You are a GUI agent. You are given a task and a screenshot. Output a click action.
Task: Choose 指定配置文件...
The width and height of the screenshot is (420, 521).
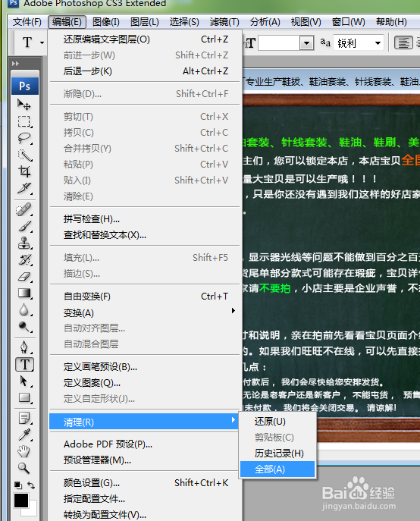point(145,498)
